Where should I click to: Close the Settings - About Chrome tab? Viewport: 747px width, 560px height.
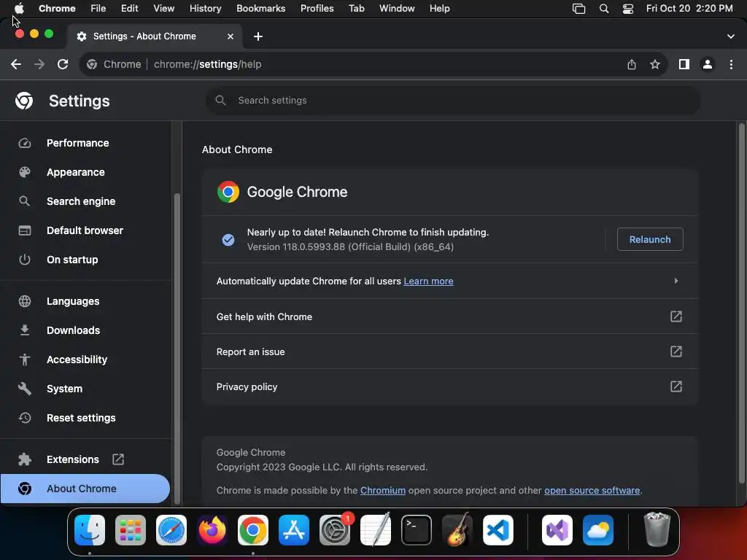[x=230, y=36]
